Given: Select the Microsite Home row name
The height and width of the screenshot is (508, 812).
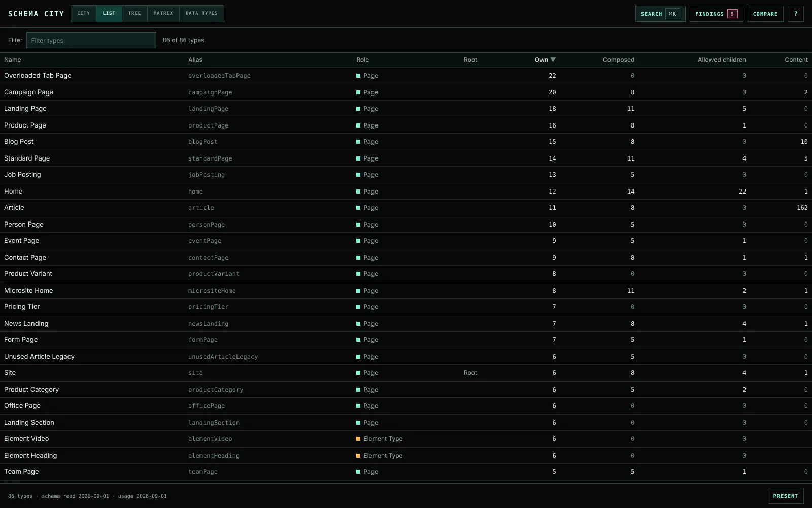Looking at the screenshot, I should click(28, 291).
